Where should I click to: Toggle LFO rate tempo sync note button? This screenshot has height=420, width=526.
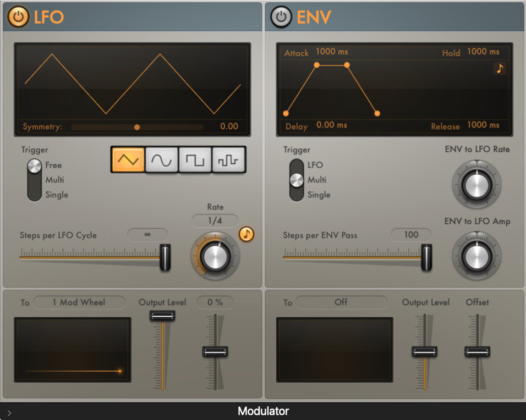click(246, 234)
